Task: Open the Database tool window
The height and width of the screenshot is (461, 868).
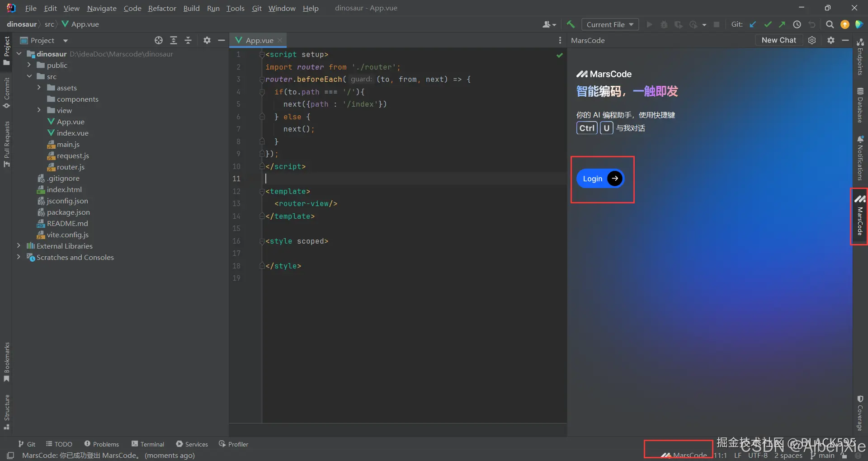Action: [860, 105]
